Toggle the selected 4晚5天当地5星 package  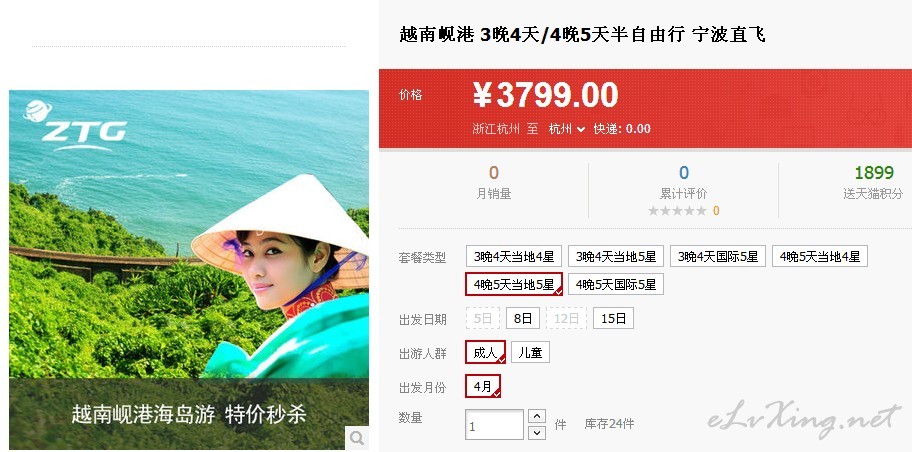514,284
